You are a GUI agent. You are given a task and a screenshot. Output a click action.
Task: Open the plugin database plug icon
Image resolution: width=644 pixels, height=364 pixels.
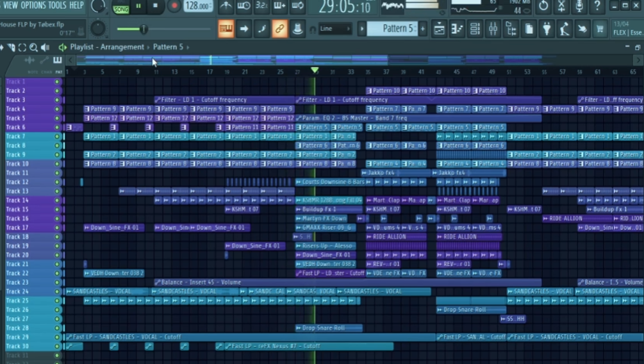click(547, 29)
